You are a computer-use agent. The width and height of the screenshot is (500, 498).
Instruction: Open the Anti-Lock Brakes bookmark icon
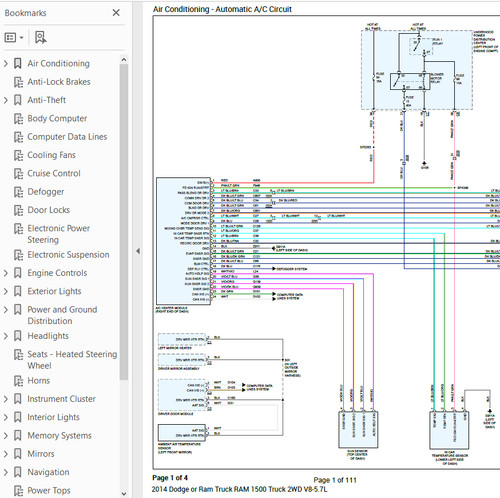click(18, 82)
